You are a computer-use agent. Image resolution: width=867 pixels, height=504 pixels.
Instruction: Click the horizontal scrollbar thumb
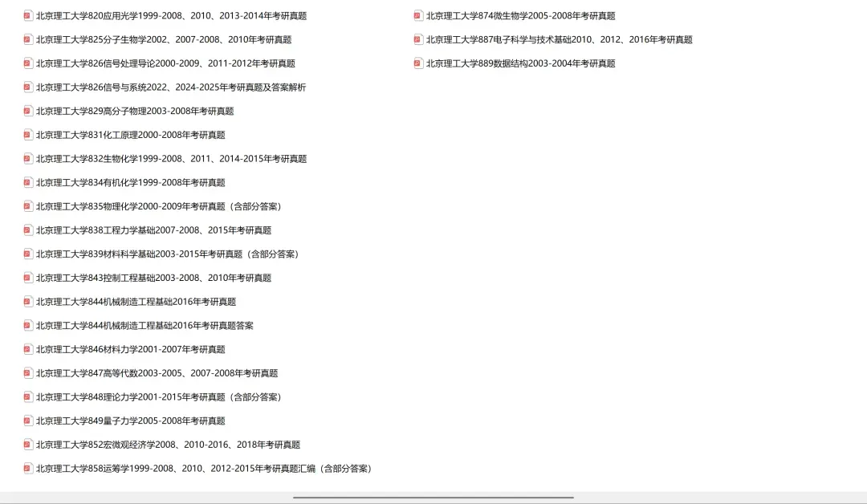433,498
